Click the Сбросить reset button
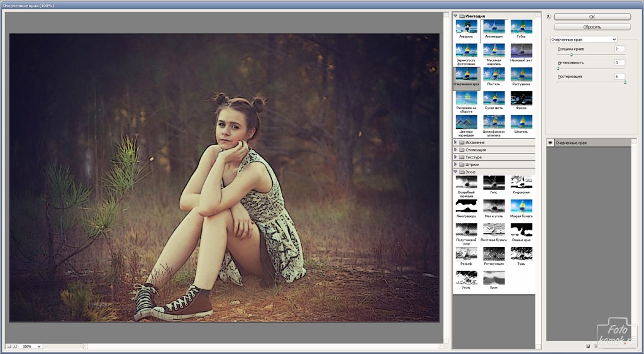This screenshot has height=354, width=644. [592, 27]
